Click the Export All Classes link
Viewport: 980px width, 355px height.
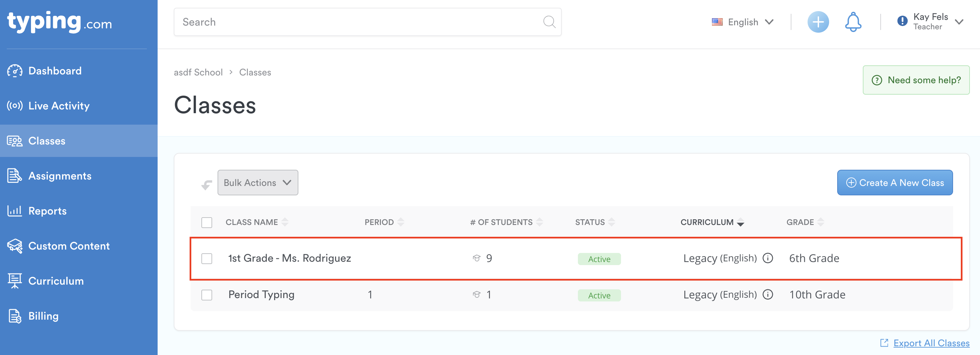pos(931,343)
